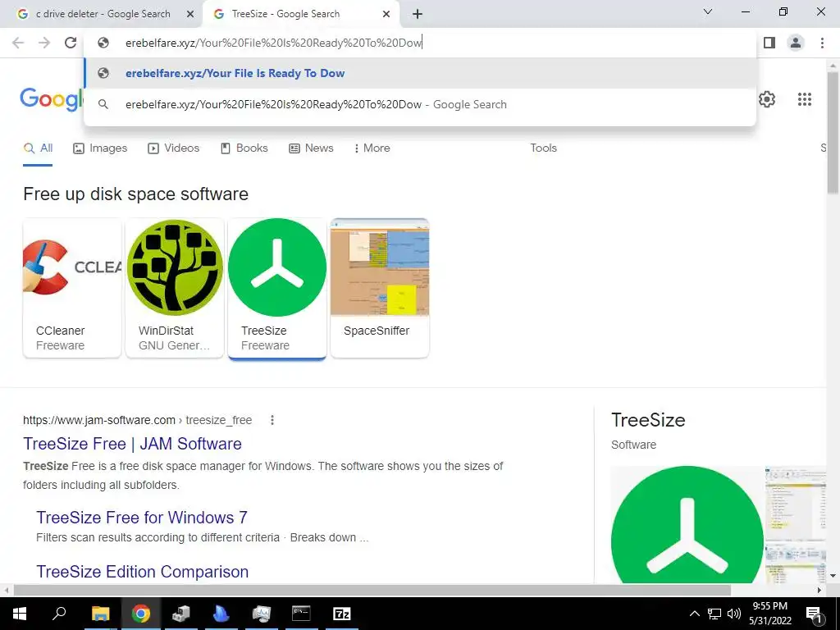Show hidden system tray icons
840x630 pixels.
(694, 614)
